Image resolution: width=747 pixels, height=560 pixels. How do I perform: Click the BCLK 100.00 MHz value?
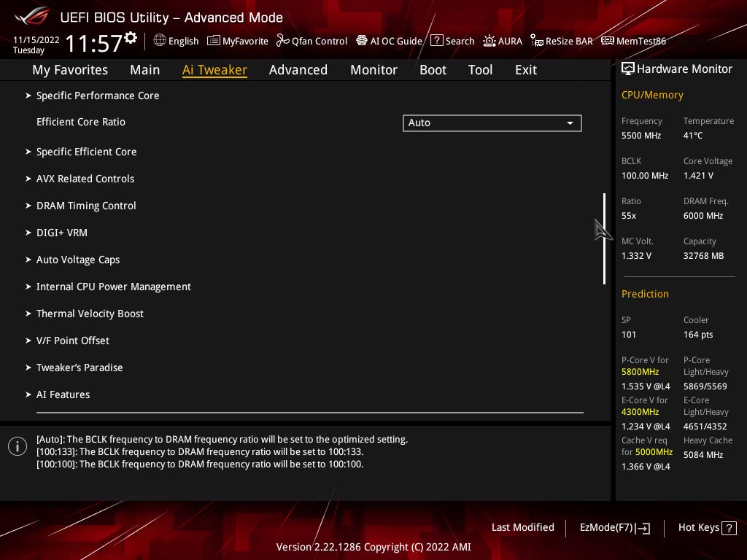645,176
